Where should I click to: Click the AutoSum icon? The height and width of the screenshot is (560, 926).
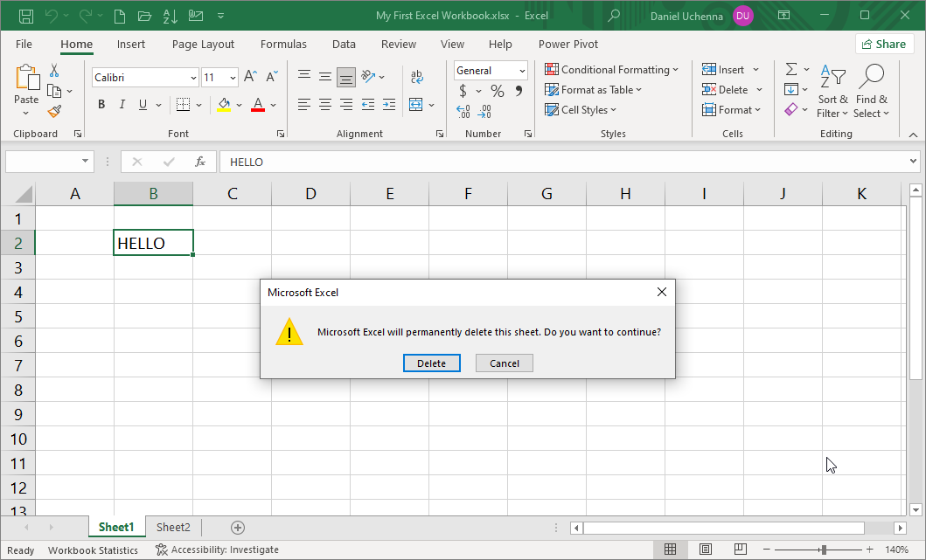791,68
